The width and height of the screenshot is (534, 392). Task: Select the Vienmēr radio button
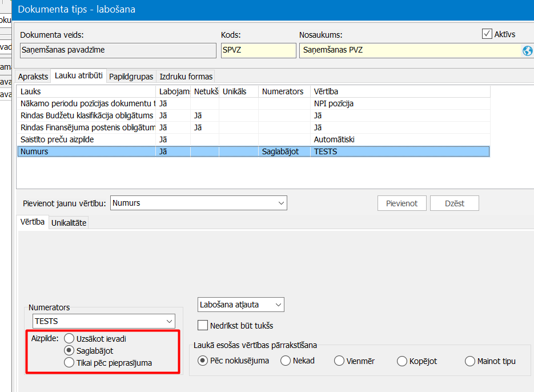pos(339,361)
